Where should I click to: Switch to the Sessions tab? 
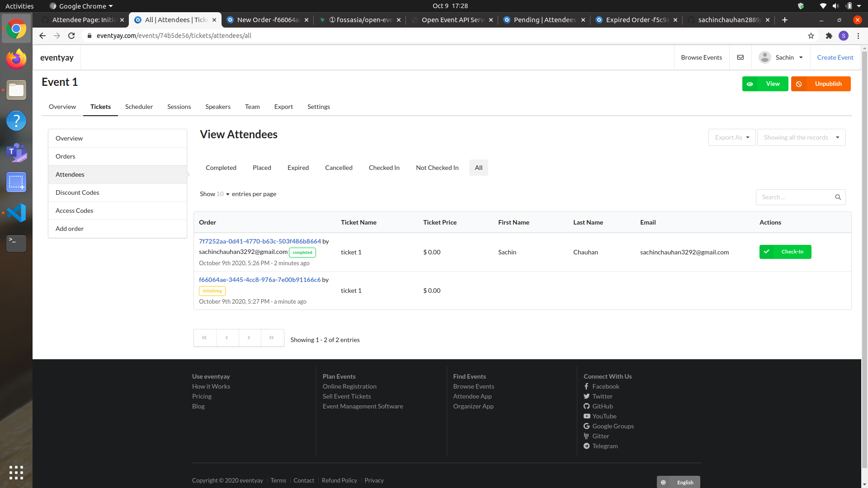[179, 107]
